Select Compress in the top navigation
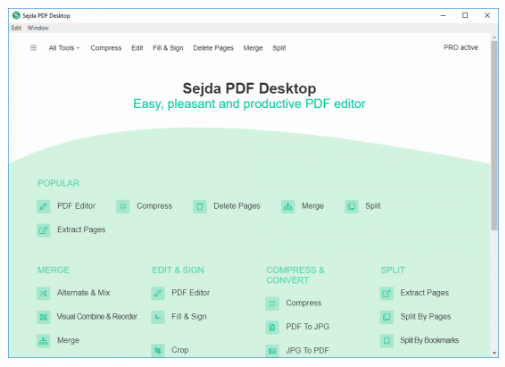The image size is (505, 367). pos(106,48)
